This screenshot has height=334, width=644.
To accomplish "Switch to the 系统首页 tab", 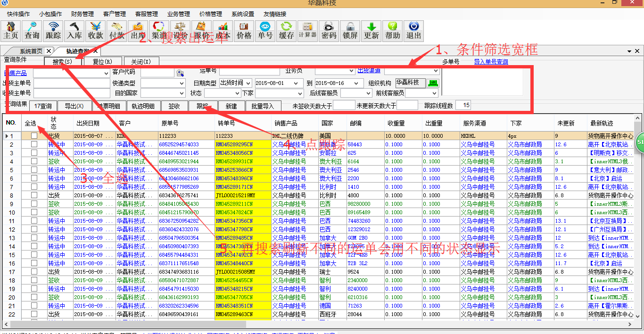I will [x=31, y=51].
